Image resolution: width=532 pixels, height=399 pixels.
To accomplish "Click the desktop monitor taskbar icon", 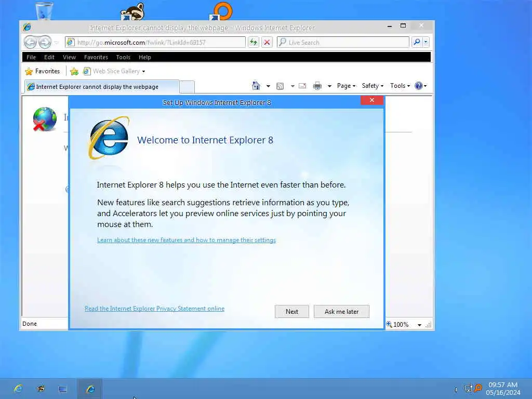I will 63,389.
